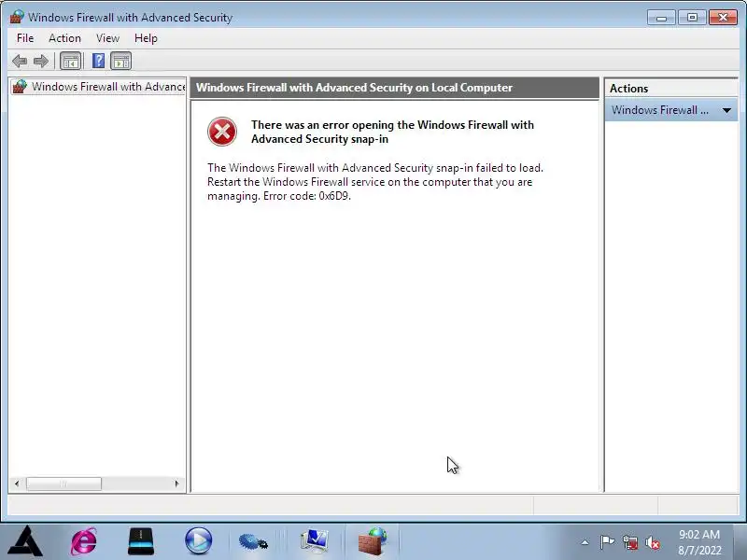The height and width of the screenshot is (560, 747).
Task: Open the blue gears app on the taskbar
Action: [253, 542]
